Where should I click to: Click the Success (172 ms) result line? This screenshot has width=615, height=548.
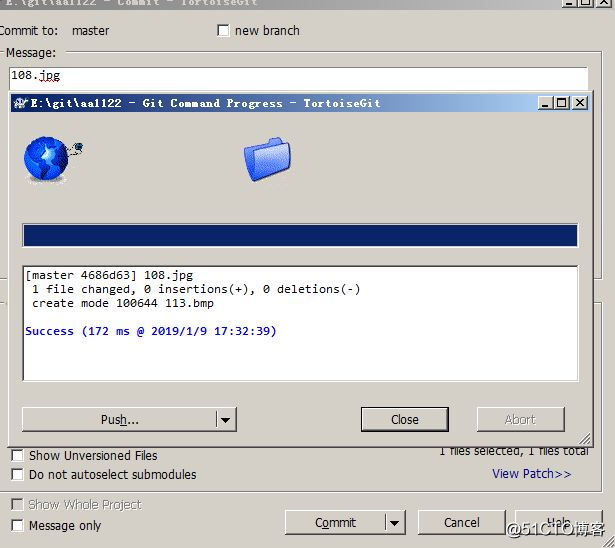point(151,331)
